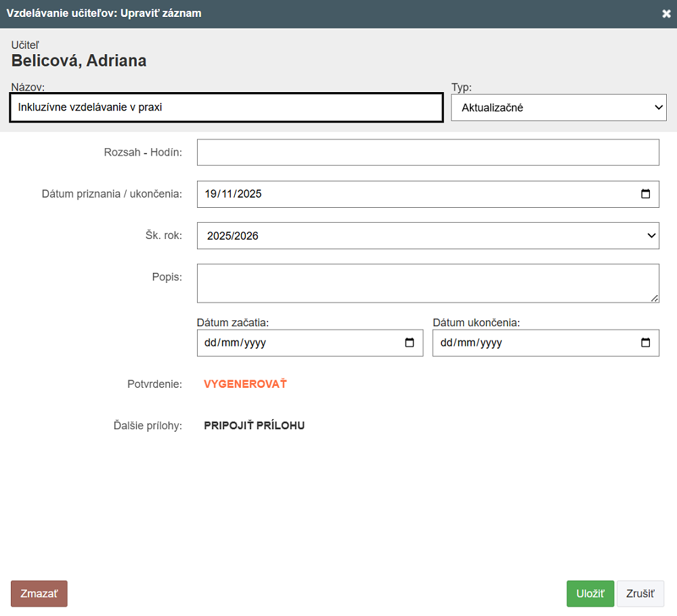This screenshot has height=616, width=677.
Task: Open calendar picker for Dátum začatia
Action: click(x=409, y=343)
